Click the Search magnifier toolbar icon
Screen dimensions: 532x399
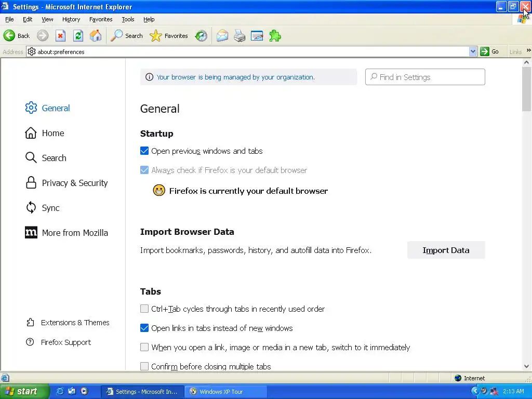click(x=117, y=36)
